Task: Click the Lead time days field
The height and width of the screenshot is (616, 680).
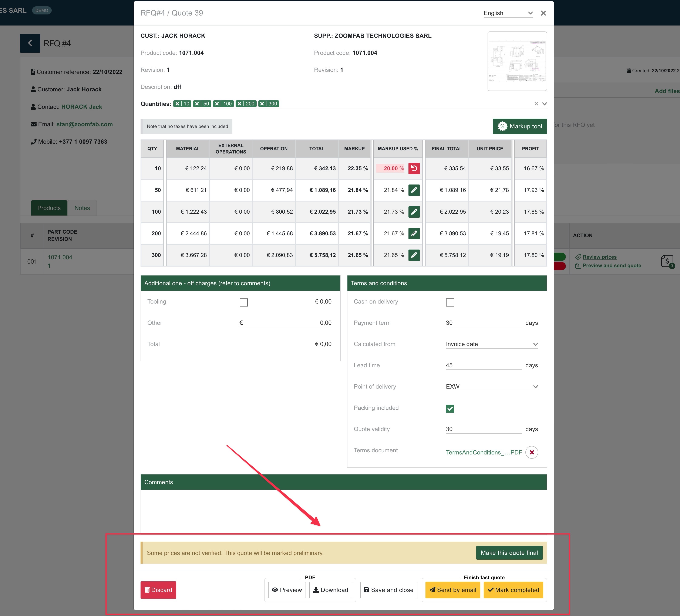Action: pyautogui.click(x=483, y=365)
